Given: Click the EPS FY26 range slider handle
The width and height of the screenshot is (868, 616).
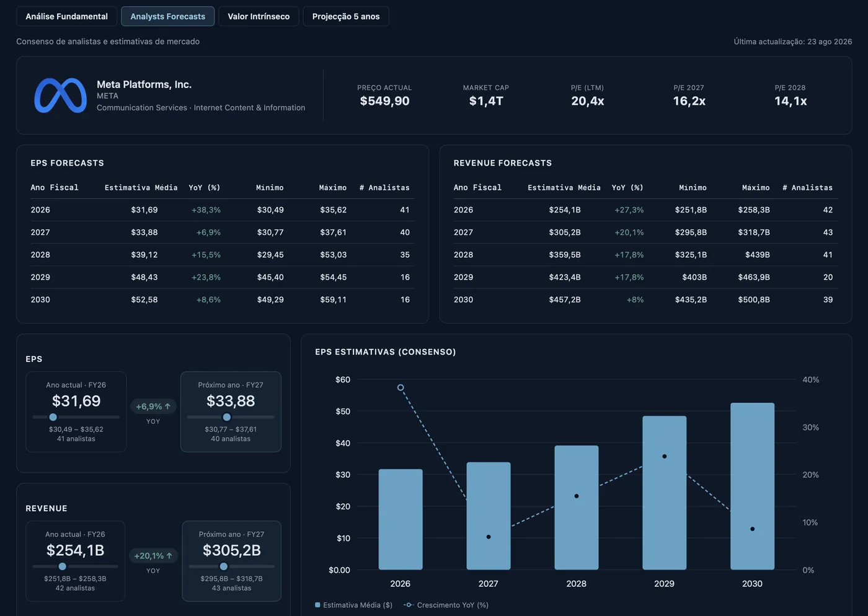Looking at the screenshot, I should tap(53, 417).
